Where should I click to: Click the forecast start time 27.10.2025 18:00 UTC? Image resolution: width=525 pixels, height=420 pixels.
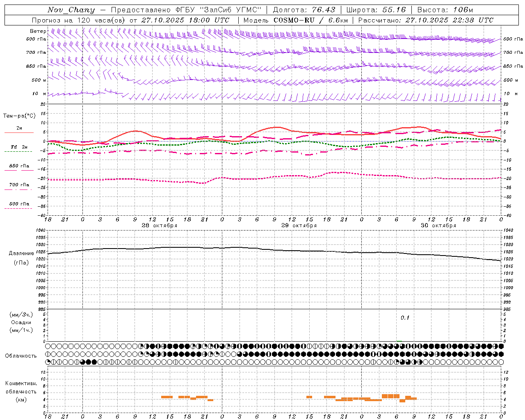pos(185,20)
